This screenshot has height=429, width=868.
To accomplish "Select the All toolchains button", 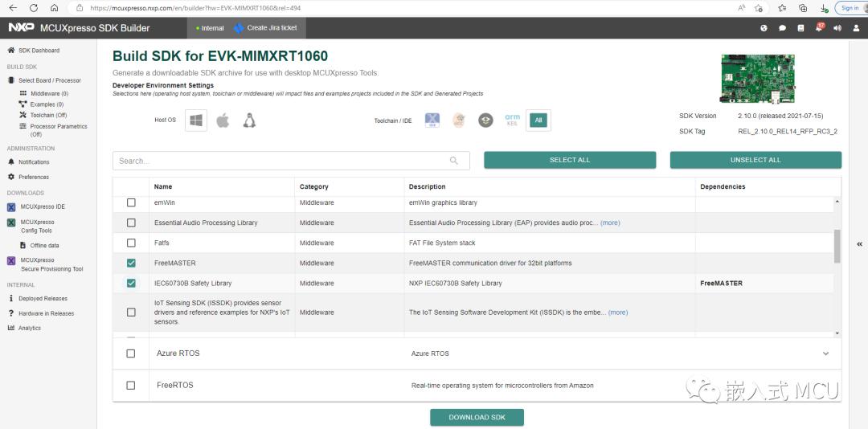I will click(538, 121).
